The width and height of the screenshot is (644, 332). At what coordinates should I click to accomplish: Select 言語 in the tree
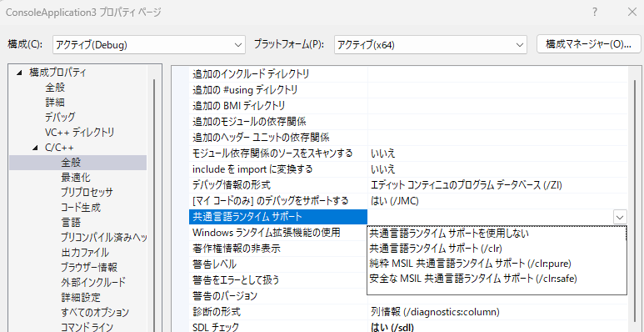click(x=71, y=223)
